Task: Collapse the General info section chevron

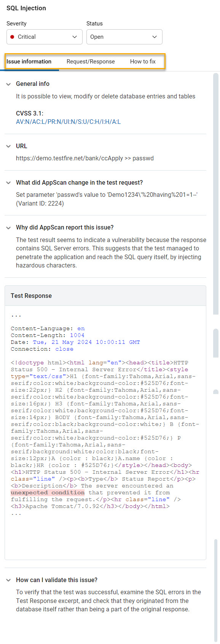Action: click(x=8, y=84)
